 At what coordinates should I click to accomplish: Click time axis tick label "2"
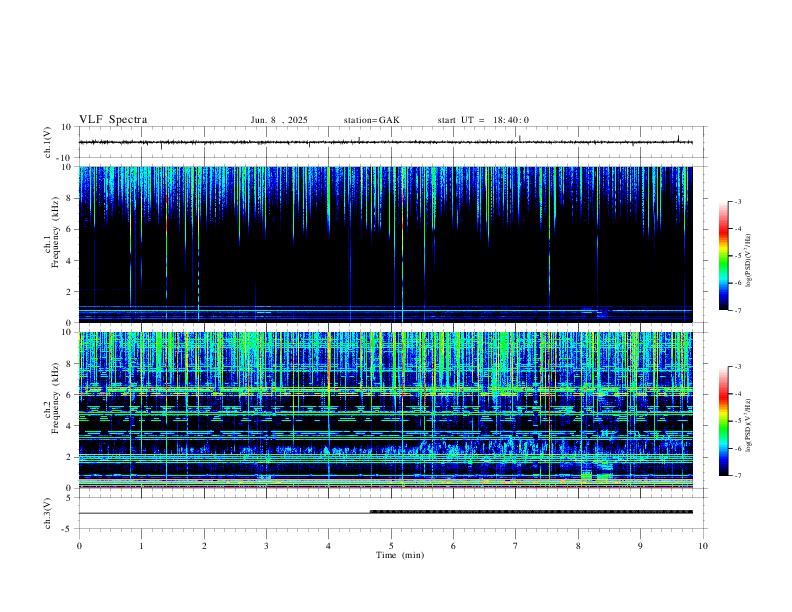point(204,546)
